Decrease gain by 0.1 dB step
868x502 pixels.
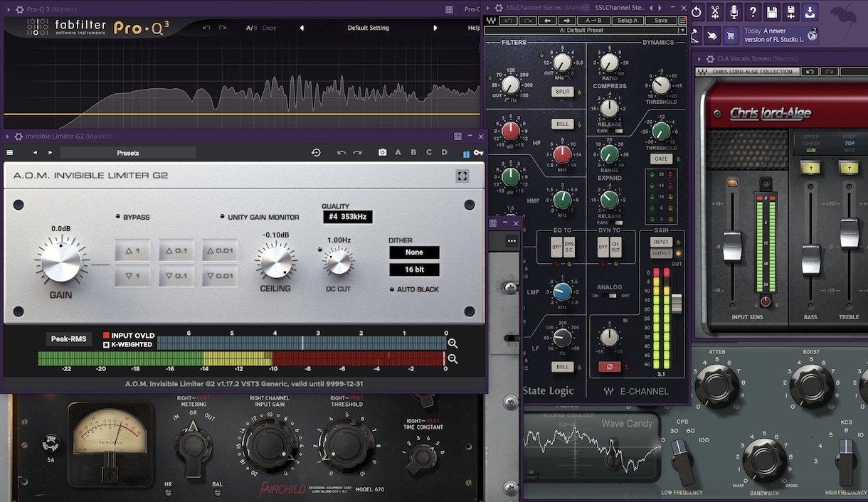(176, 276)
